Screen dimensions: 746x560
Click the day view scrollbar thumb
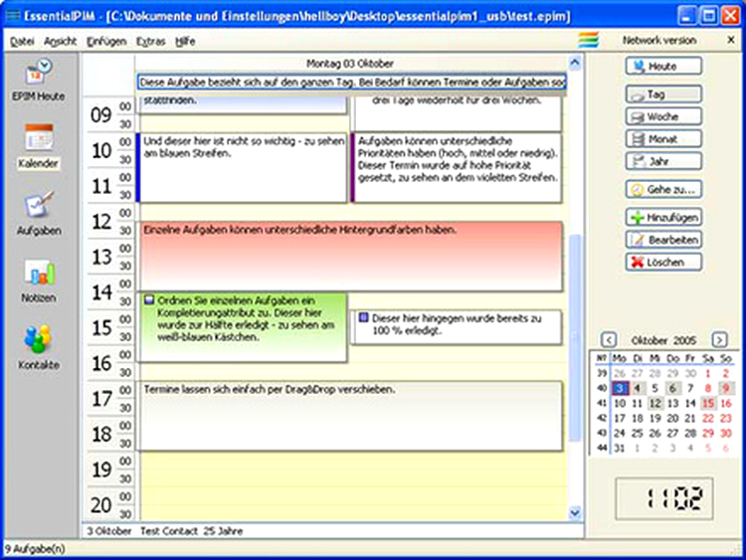pos(575,337)
